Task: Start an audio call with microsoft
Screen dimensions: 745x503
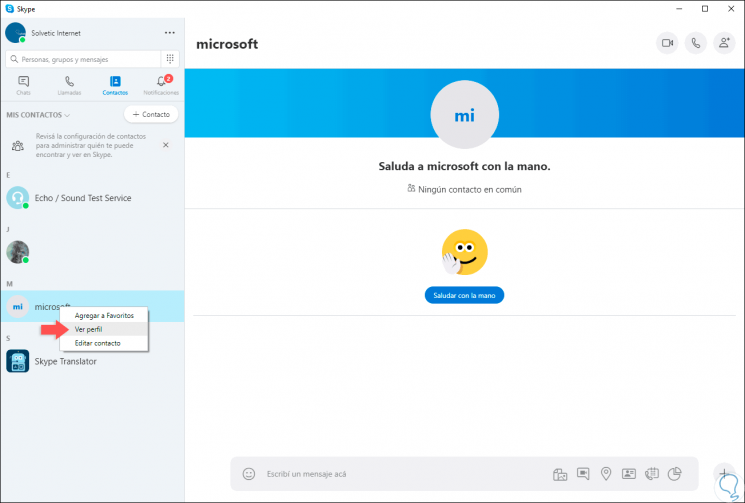Action: pyautogui.click(x=696, y=43)
